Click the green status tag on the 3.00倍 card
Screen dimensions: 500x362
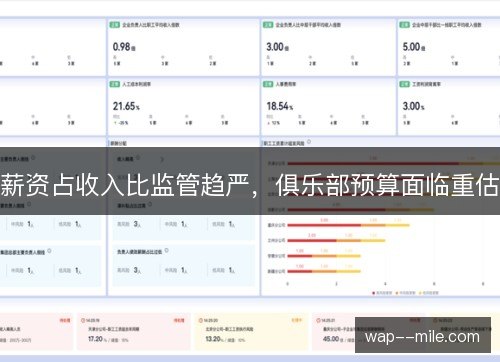(268, 25)
